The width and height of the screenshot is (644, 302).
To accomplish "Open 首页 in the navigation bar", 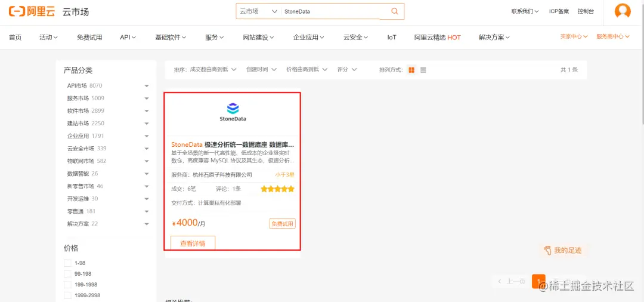I will pos(15,38).
